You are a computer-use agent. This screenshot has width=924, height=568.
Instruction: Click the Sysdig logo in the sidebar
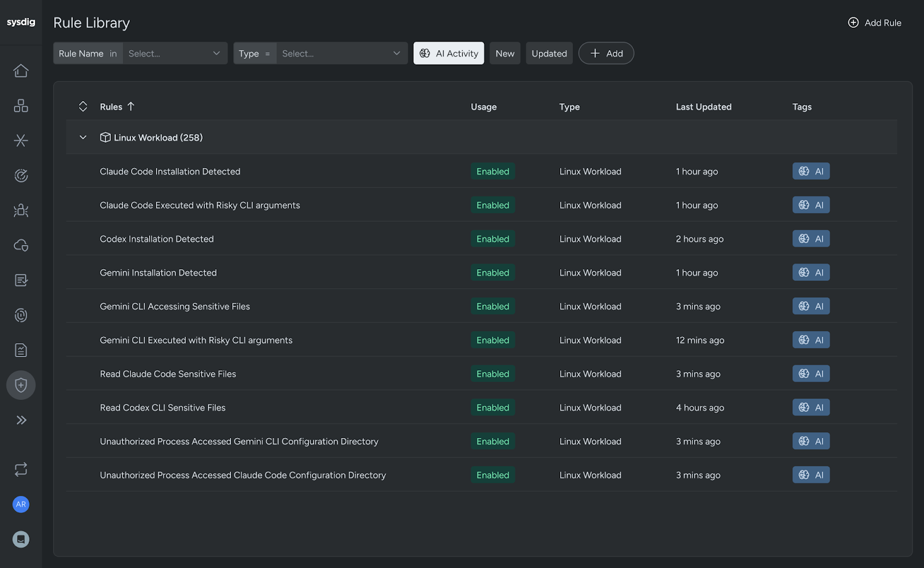point(21,22)
